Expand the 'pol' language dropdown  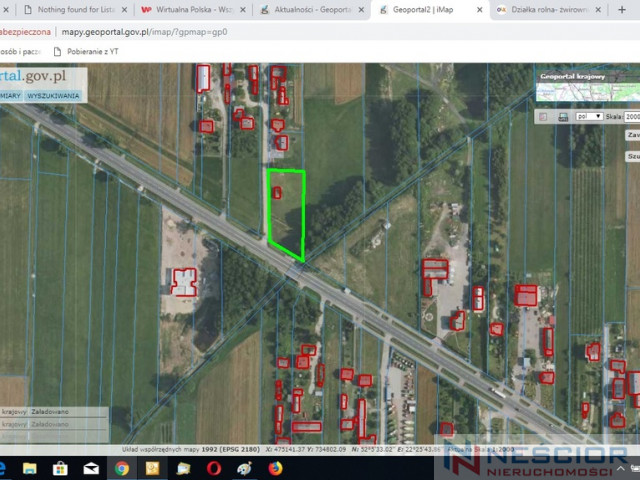(589, 116)
